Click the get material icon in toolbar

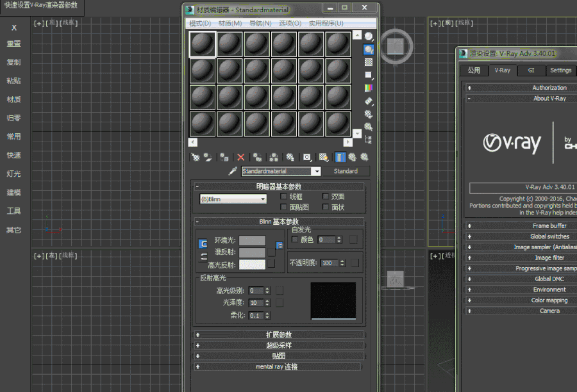[196, 158]
